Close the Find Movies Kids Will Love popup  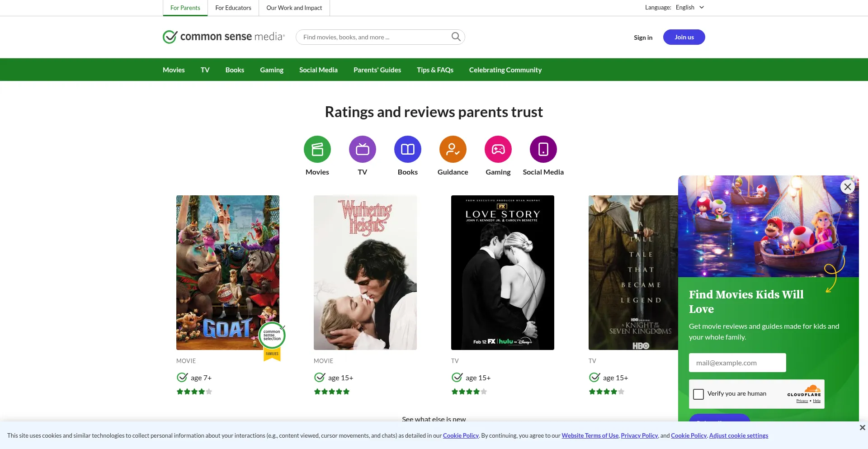coord(848,187)
